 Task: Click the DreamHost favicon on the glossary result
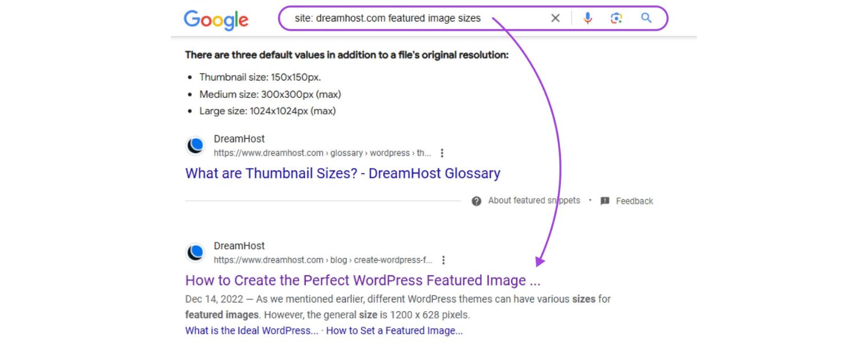[196, 146]
